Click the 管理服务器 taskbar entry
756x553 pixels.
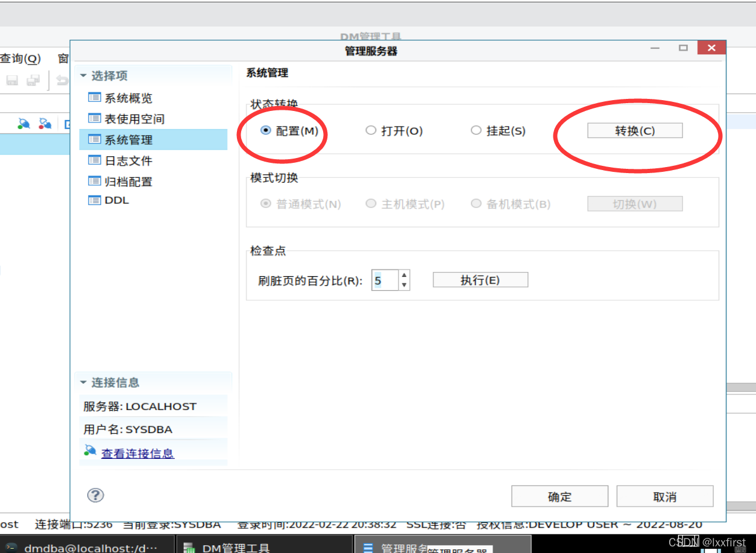[443, 545]
